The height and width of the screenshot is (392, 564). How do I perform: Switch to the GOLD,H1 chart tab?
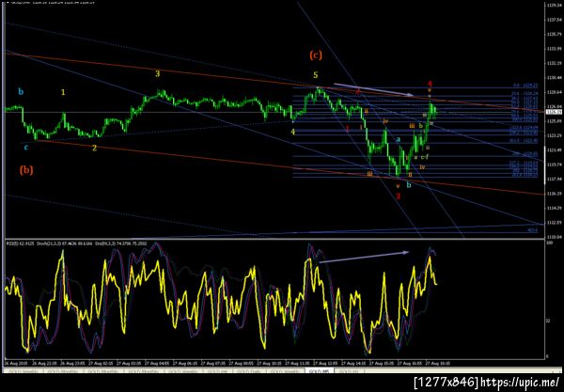pyautogui.click(x=349, y=371)
